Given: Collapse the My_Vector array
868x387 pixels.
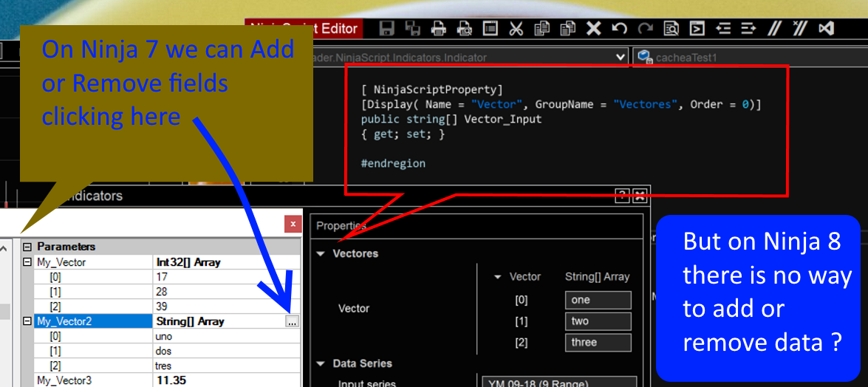Looking at the screenshot, I should click(x=27, y=262).
